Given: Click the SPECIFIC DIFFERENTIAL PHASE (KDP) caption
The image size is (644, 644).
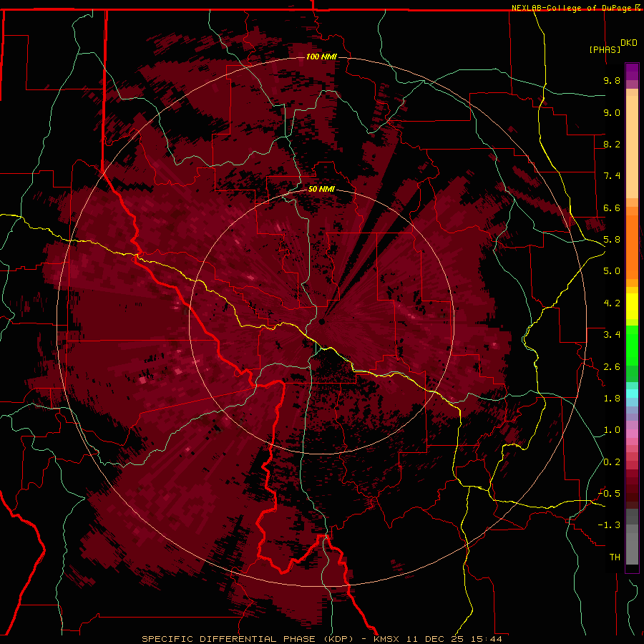Looking at the screenshot, I should pos(248,639).
